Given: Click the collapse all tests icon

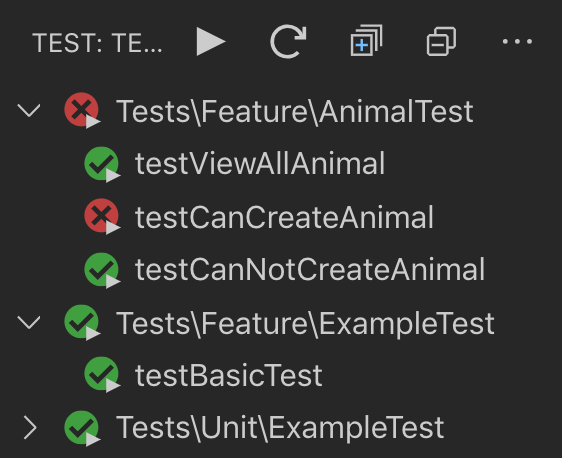Looking at the screenshot, I should [x=442, y=41].
